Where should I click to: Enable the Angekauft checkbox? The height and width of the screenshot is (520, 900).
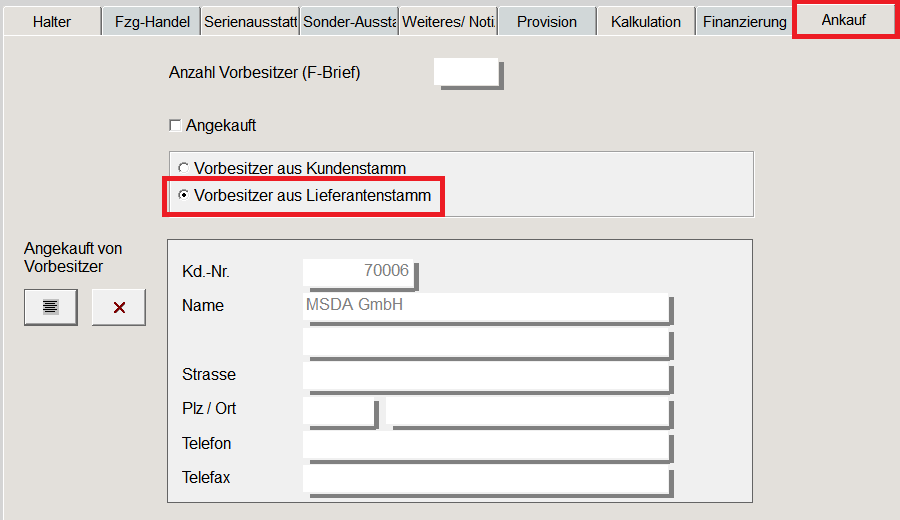tap(176, 126)
